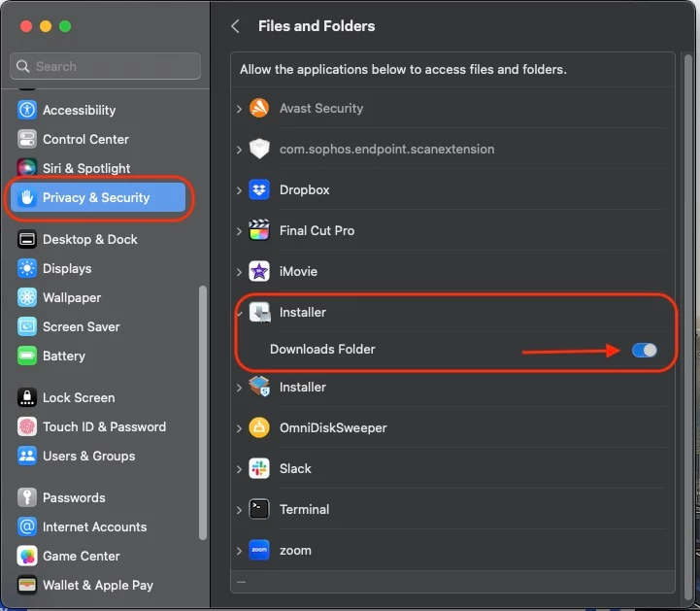Click the magnifier icon in Search field
The height and width of the screenshot is (611, 700).
22,66
